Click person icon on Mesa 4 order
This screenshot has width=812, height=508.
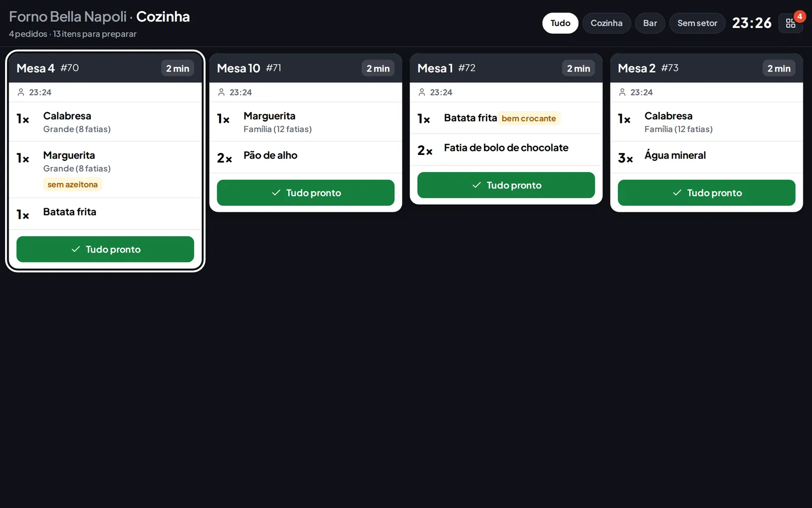coord(21,92)
